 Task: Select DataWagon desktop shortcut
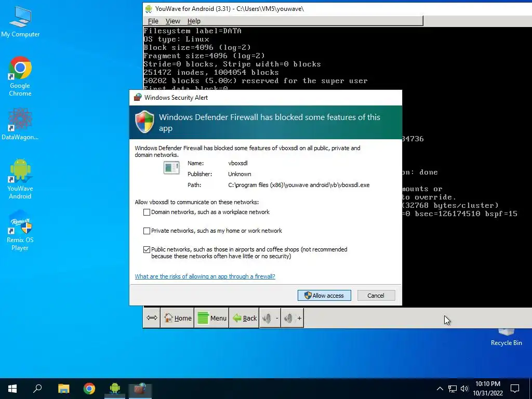pyautogui.click(x=20, y=124)
